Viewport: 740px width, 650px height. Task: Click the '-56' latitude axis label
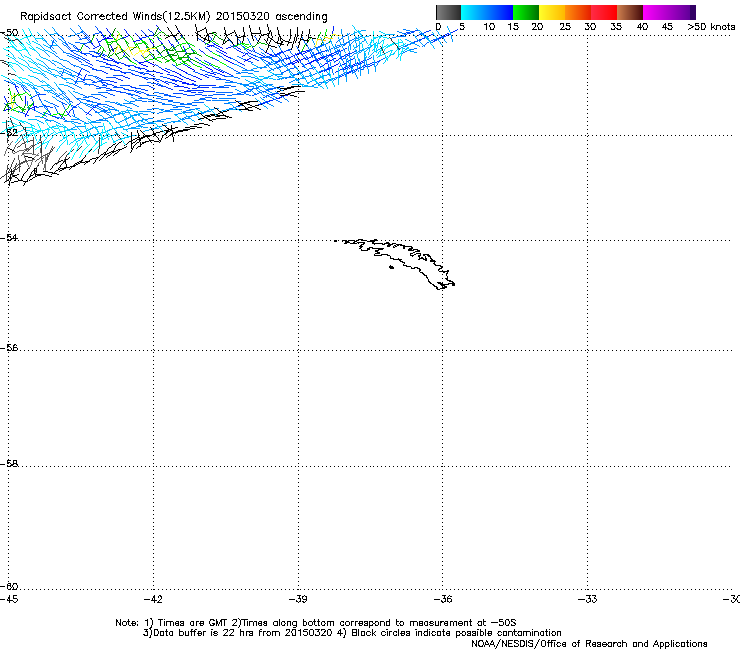pos(9,348)
